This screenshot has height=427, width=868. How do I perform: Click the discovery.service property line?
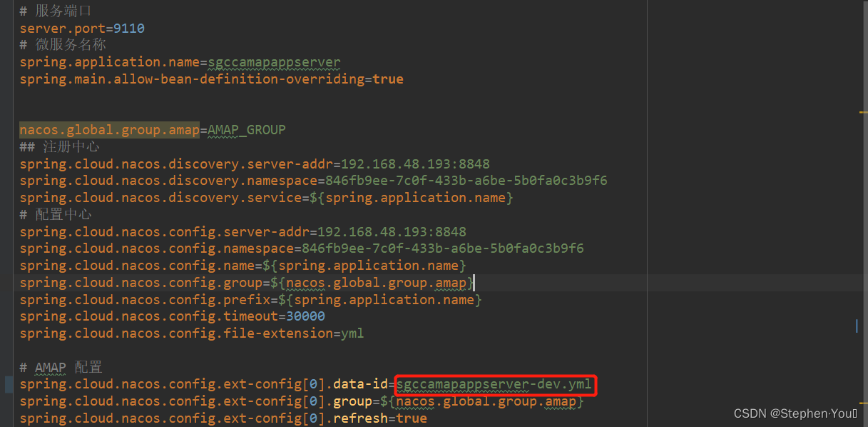[x=266, y=198]
